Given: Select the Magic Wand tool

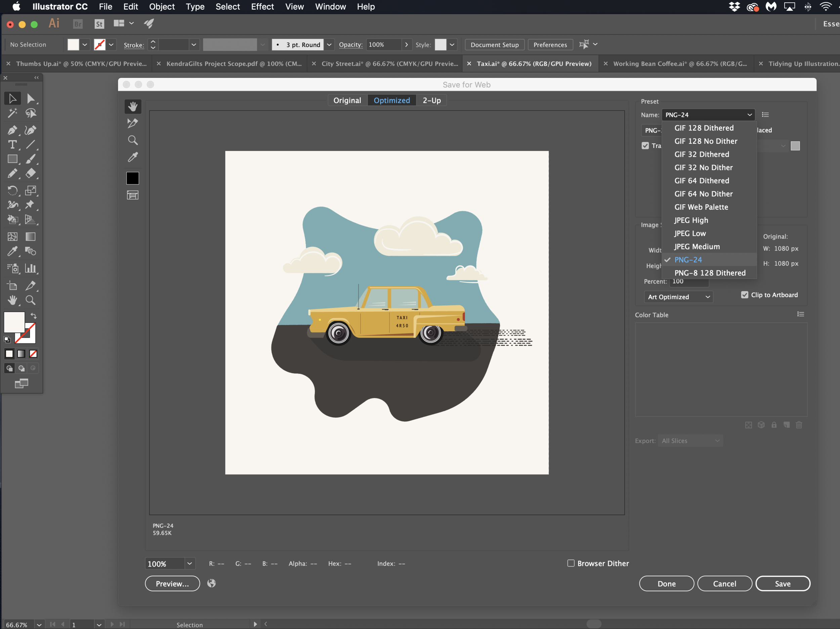Looking at the screenshot, I should coord(12,113).
